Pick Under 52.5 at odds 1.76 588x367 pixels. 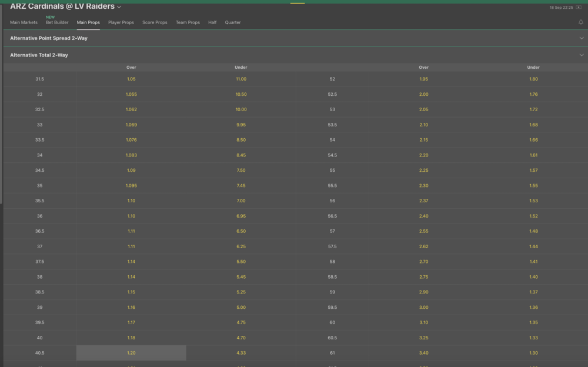[533, 94]
